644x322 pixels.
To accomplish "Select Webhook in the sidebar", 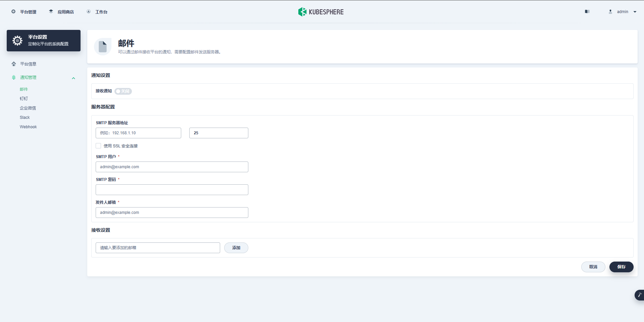I will [x=28, y=127].
